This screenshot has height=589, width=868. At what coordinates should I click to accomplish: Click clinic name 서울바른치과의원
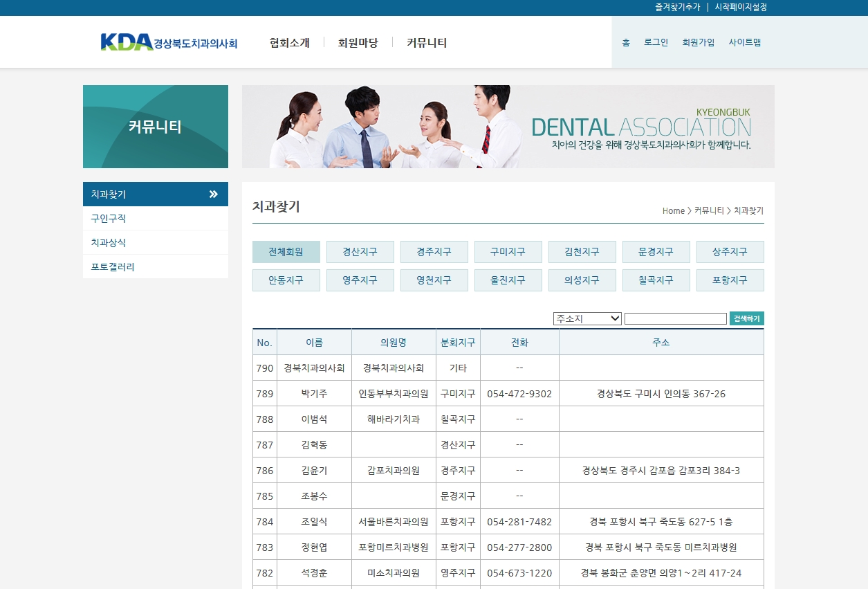tap(394, 522)
